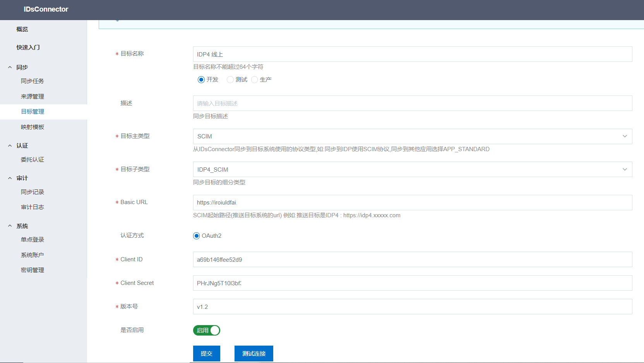
Task: Click the IDsConnector logo title
Action: point(46,9)
